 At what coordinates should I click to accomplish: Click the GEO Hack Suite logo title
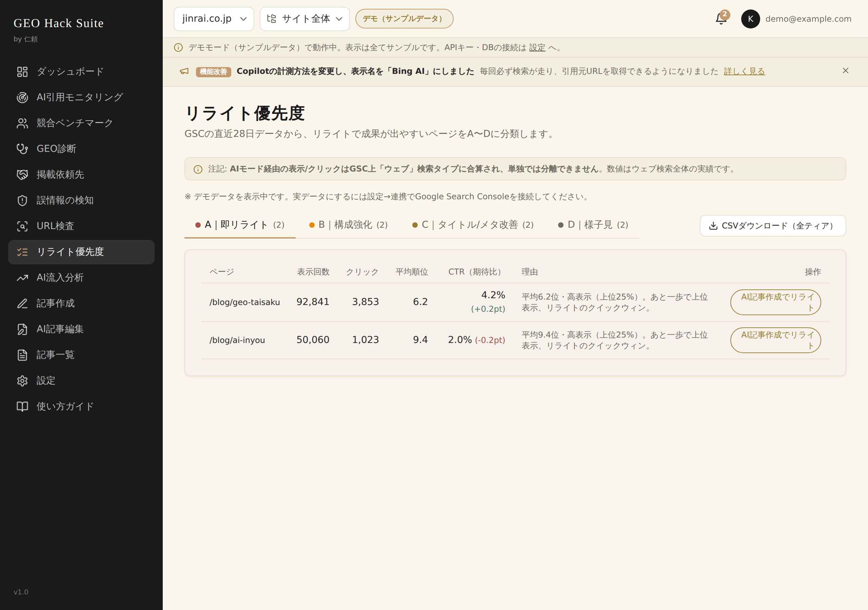[x=59, y=23]
